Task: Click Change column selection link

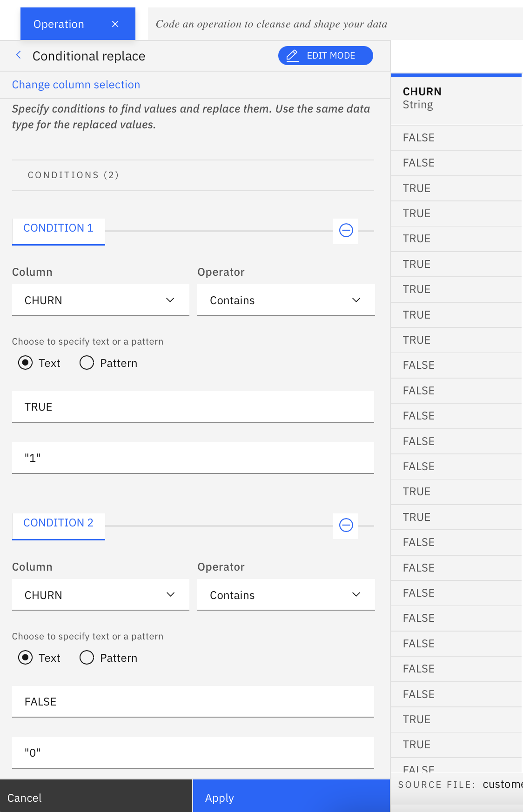Action: [x=76, y=85]
